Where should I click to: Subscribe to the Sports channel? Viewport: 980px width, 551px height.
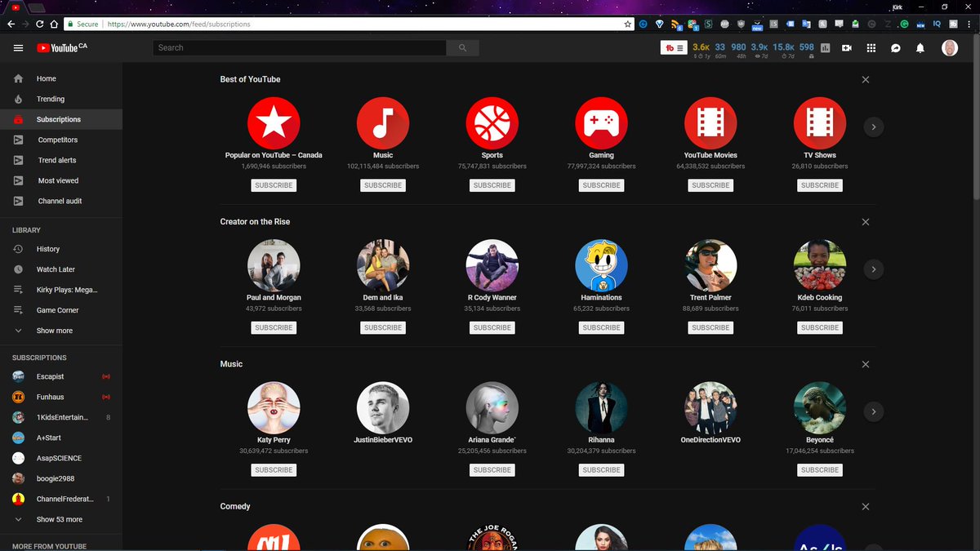coord(492,185)
